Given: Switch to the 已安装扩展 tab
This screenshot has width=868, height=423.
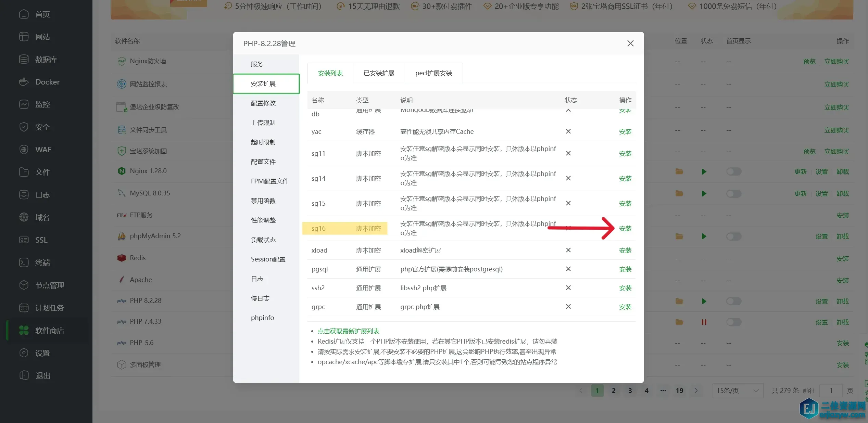Looking at the screenshot, I should [x=379, y=73].
